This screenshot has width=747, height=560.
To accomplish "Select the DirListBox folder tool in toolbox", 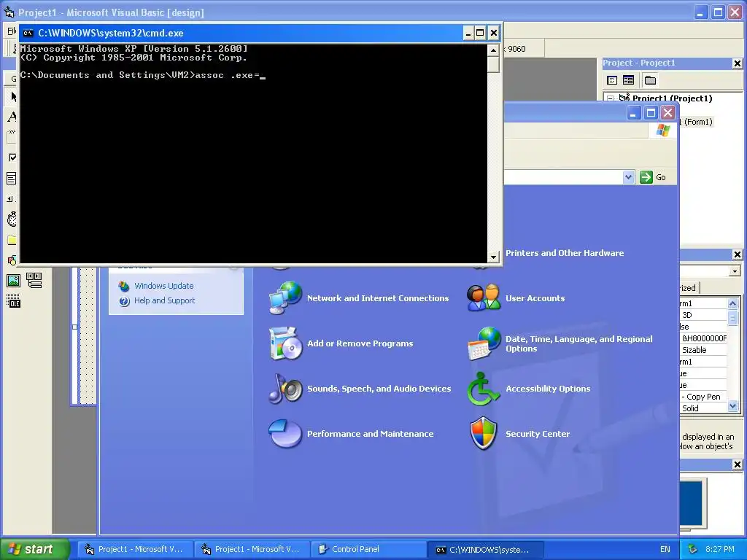I will [12, 240].
